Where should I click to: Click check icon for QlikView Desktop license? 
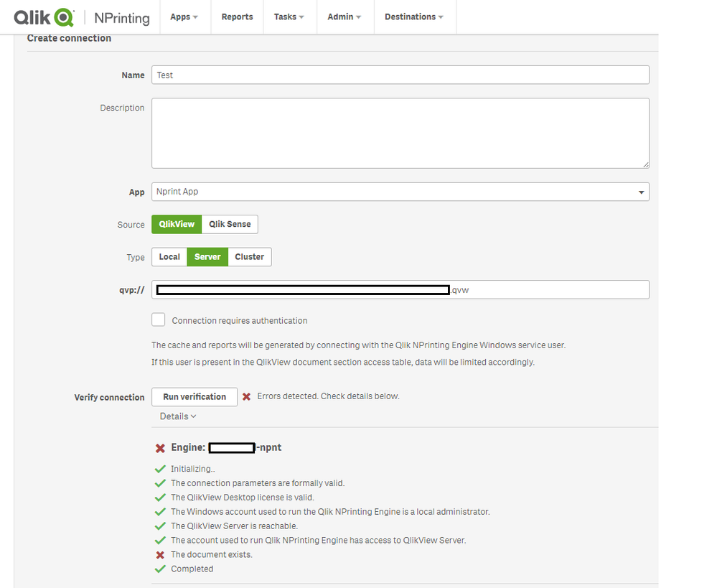click(160, 498)
